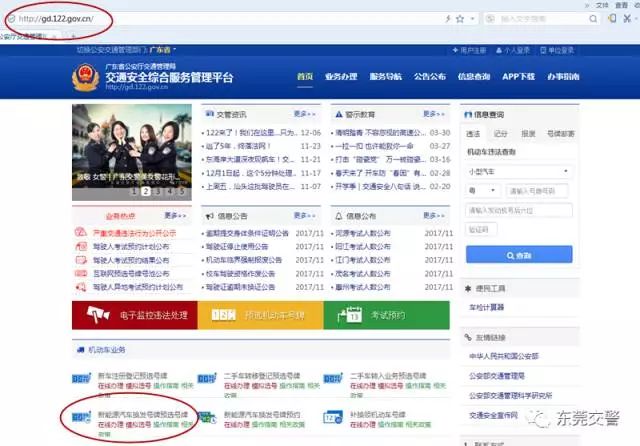Open the 服务导航 nav menu
This screenshot has height=446, width=640.
point(386,76)
